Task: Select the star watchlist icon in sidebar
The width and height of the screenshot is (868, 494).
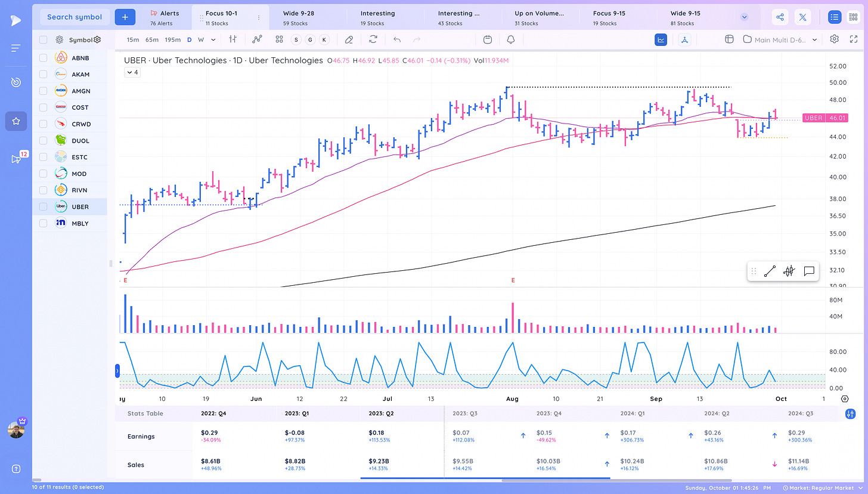Action: point(16,121)
